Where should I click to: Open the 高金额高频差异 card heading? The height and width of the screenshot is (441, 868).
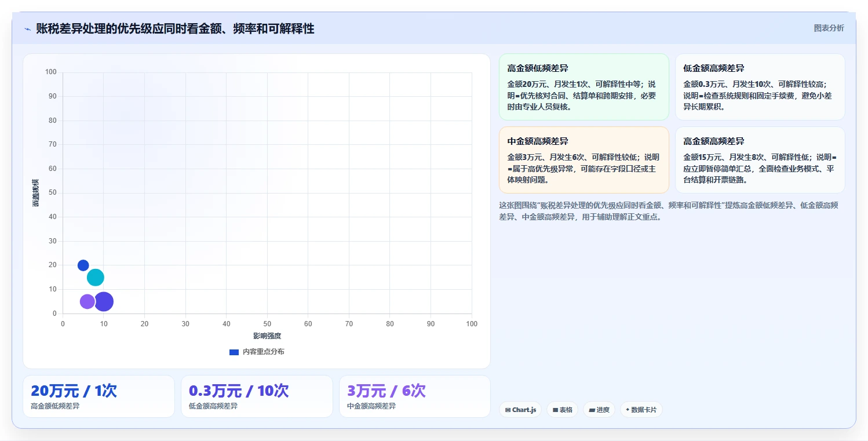point(714,141)
